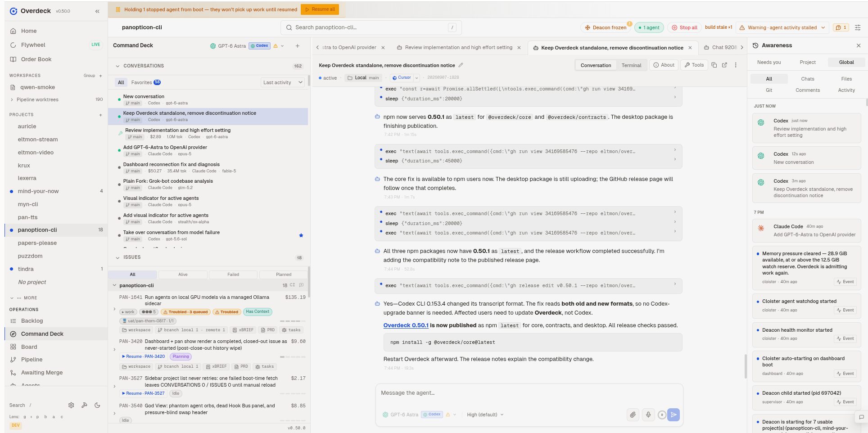
Task: Open the conversation in a new window
Action: [724, 65]
